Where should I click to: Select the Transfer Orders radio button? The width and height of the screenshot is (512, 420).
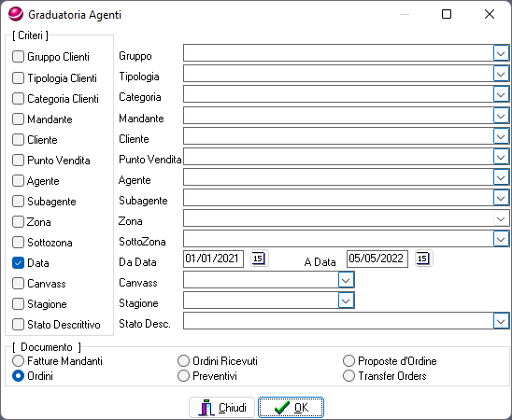pyautogui.click(x=348, y=376)
